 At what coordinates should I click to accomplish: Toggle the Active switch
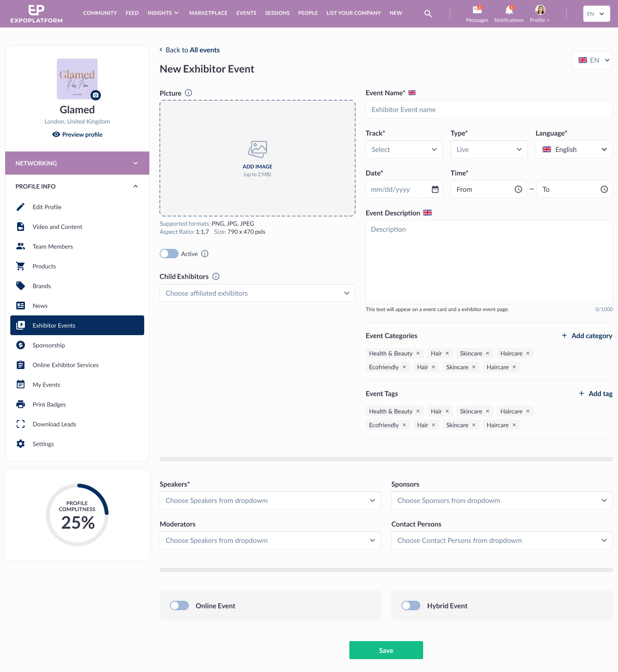[x=169, y=254]
